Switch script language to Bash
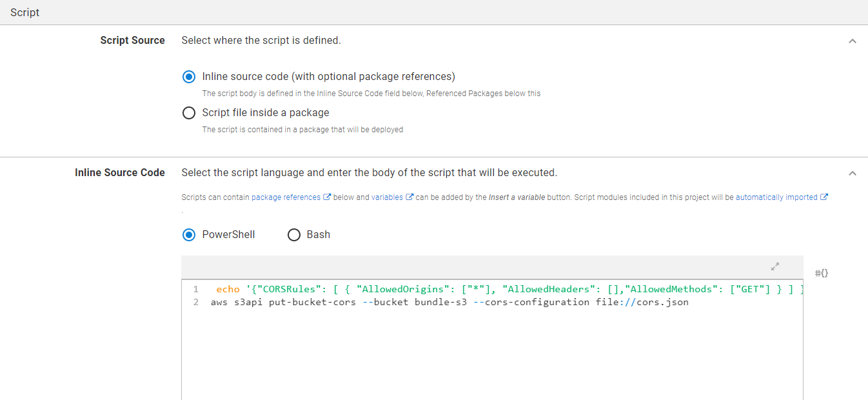Screen dimensions: 868x400 (x=294, y=235)
